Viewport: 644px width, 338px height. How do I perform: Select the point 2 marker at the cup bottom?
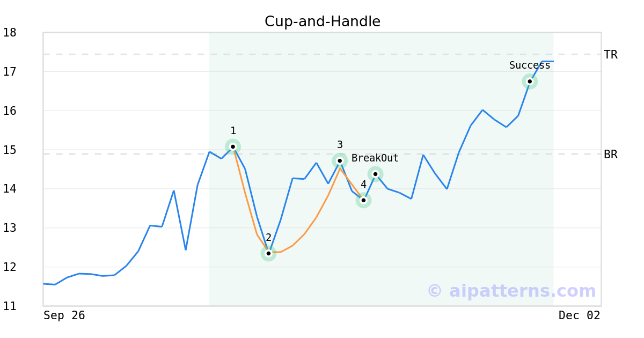click(268, 253)
